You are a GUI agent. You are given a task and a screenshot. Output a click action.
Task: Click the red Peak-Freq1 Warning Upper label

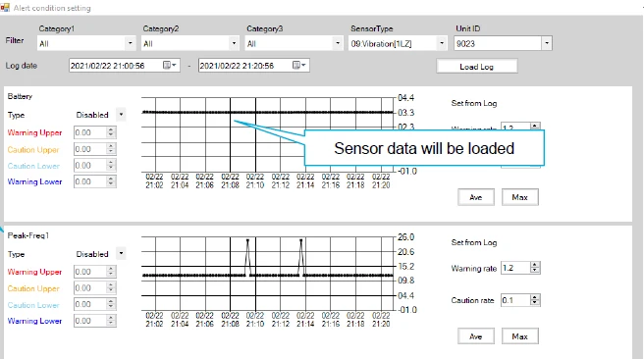point(34,272)
